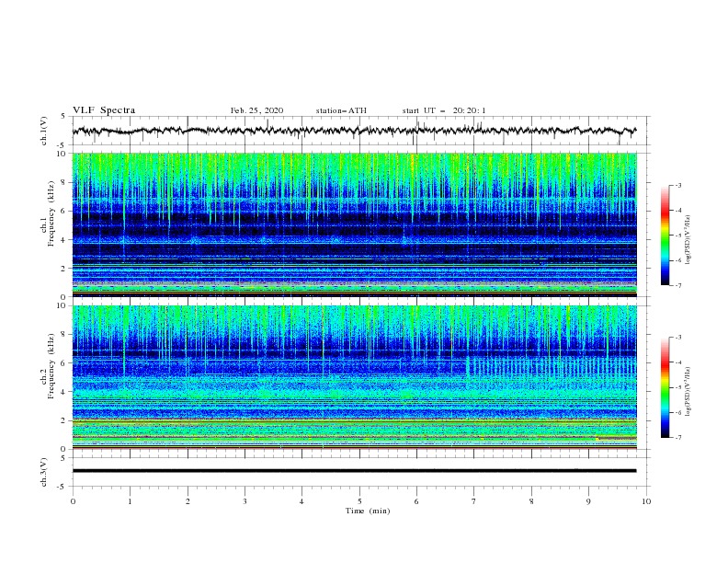Image resolution: width=728 pixels, height=563 pixels.
Task: Click the ch.1 'log(PSD)(V²/Hz)' colorbar label
Action: click(688, 239)
